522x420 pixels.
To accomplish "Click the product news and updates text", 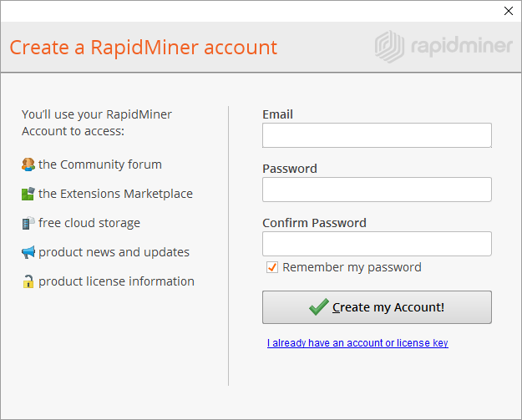I will point(114,252).
